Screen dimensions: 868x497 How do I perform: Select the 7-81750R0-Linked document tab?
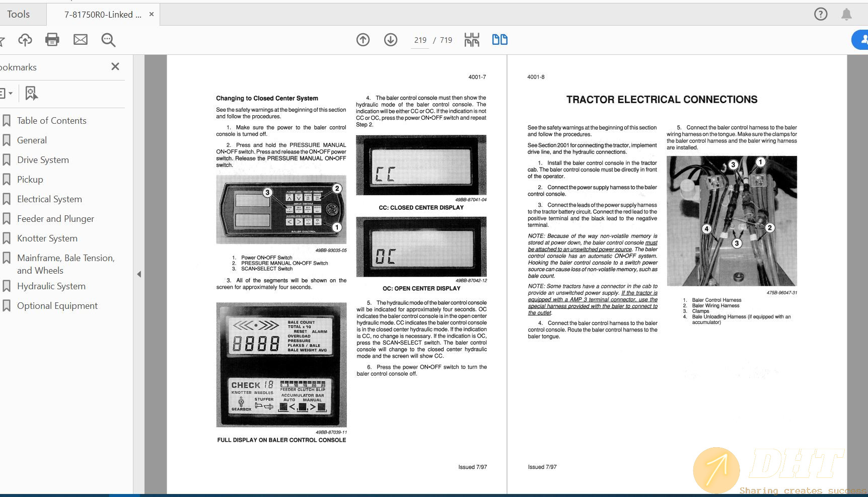tap(102, 15)
